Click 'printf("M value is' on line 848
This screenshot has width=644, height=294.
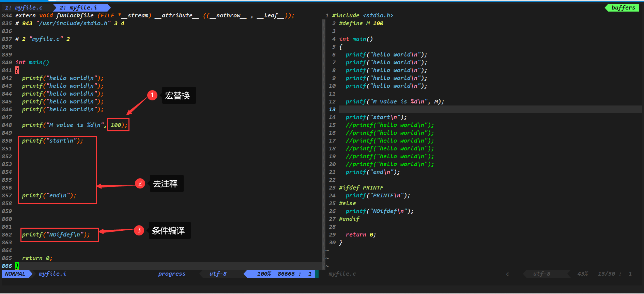[52, 125]
